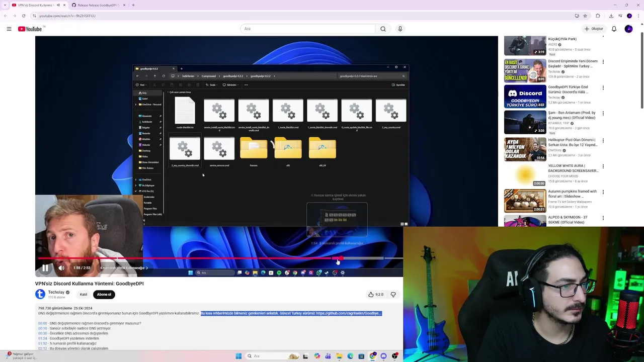
Task: Bookmark this page with the star icon
Action: click(x=585, y=16)
